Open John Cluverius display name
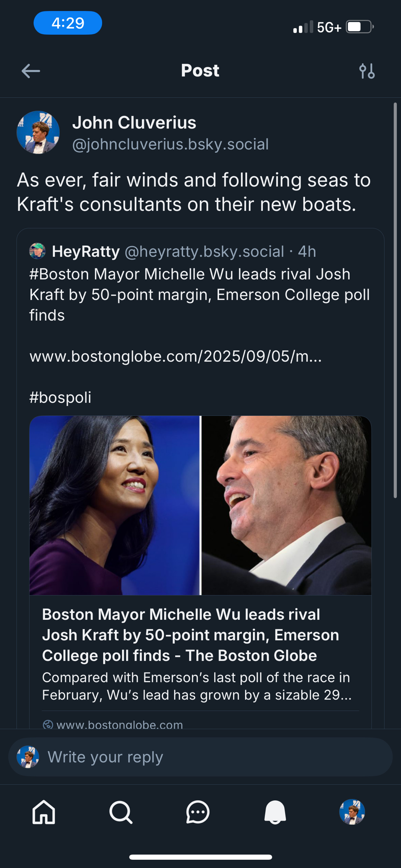 click(x=134, y=123)
